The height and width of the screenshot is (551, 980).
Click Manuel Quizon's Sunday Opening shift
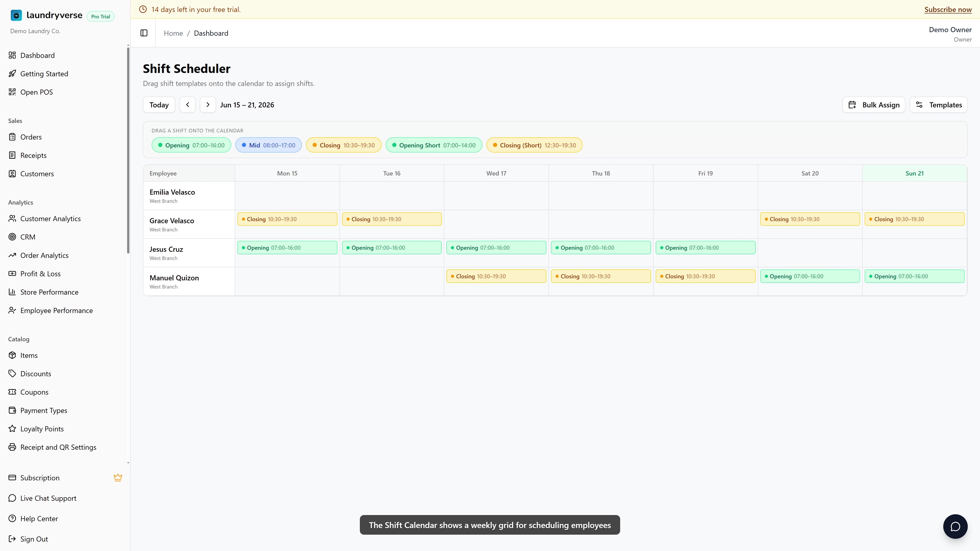(915, 276)
